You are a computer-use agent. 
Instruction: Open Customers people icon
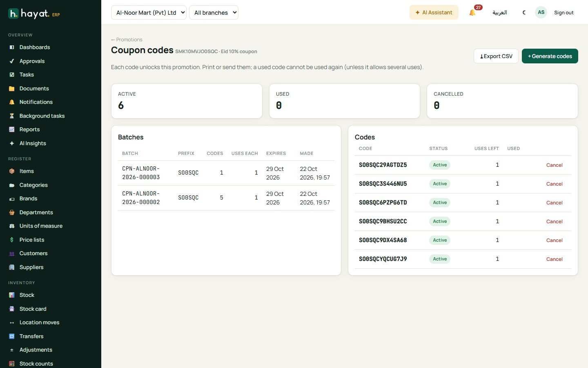point(12,254)
